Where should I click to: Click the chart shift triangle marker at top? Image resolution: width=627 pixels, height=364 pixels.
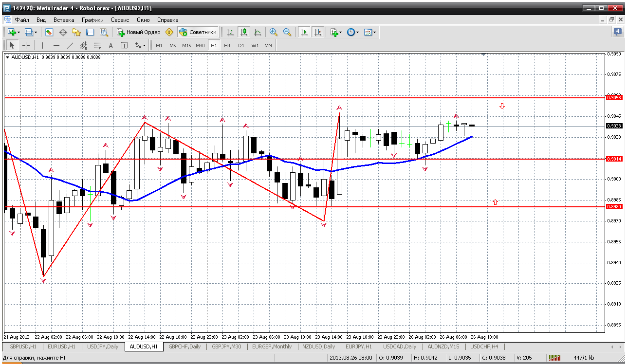pyautogui.click(x=483, y=55)
